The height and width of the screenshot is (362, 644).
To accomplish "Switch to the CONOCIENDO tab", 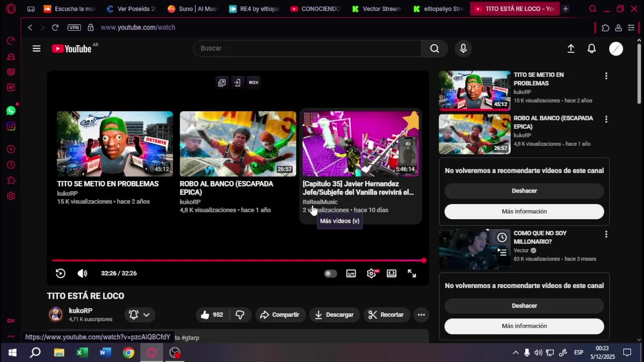I will tap(315, 9).
